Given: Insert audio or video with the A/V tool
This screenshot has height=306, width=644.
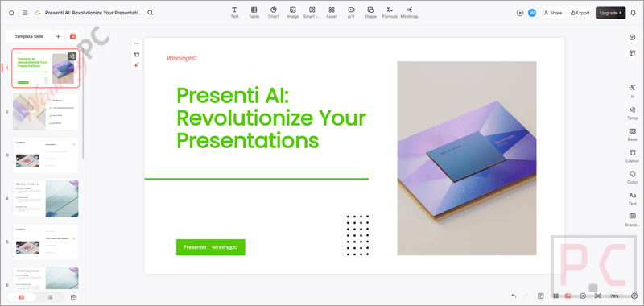Looking at the screenshot, I should (351, 12).
